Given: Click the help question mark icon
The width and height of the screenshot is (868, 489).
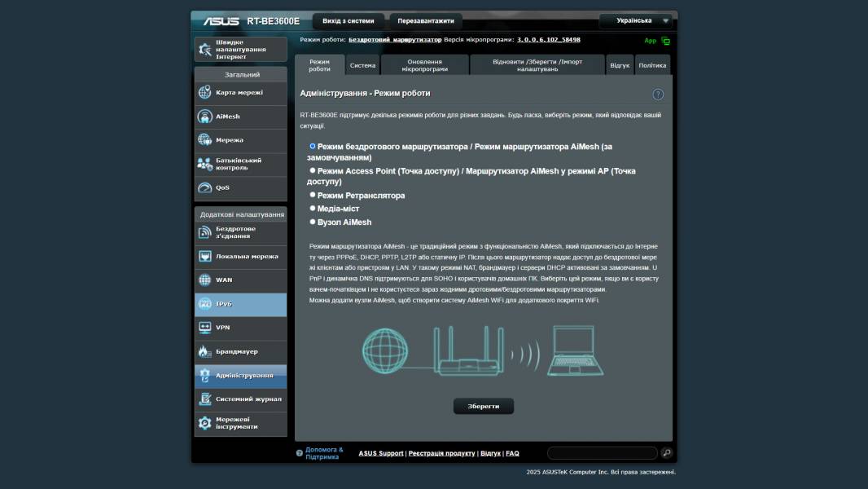Looking at the screenshot, I should point(658,95).
